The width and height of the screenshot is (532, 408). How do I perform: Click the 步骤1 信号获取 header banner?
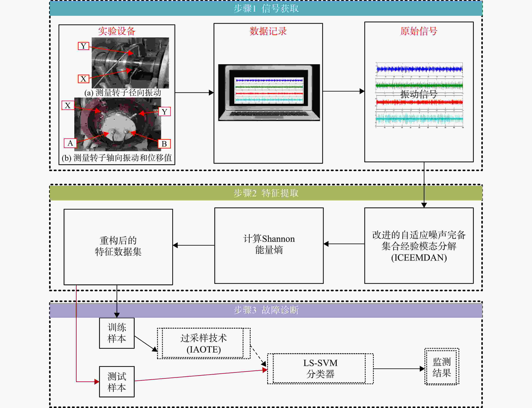tap(266, 8)
